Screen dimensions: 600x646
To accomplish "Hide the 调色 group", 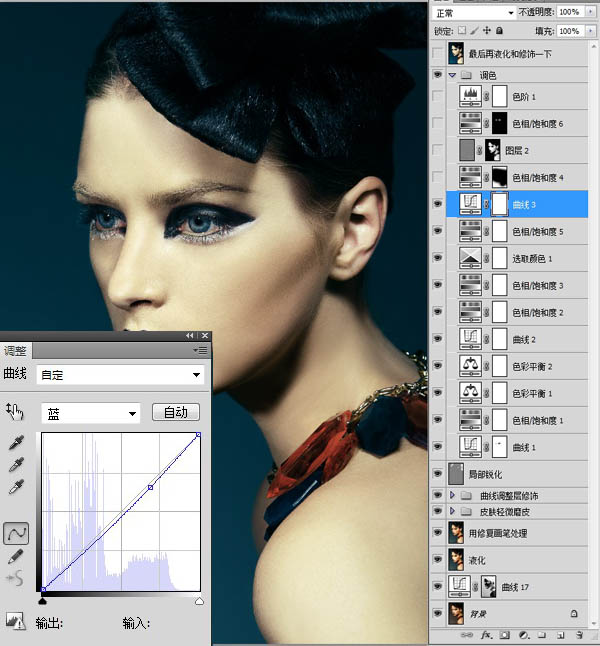I will 438,75.
